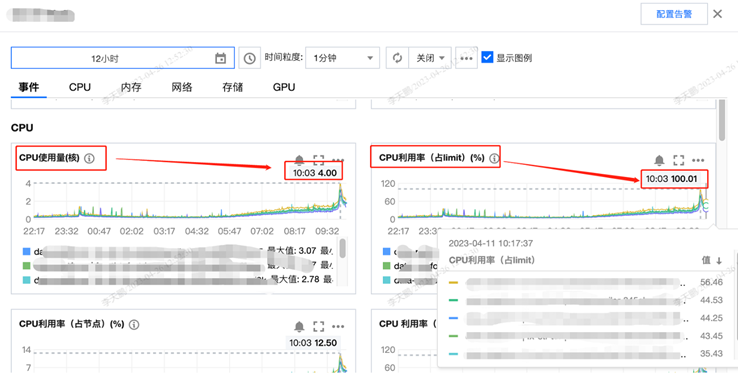Click green legend swatch under CPU使用量 chart
Image resolution: width=738 pixels, height=375 pixels.
[26, 266]
